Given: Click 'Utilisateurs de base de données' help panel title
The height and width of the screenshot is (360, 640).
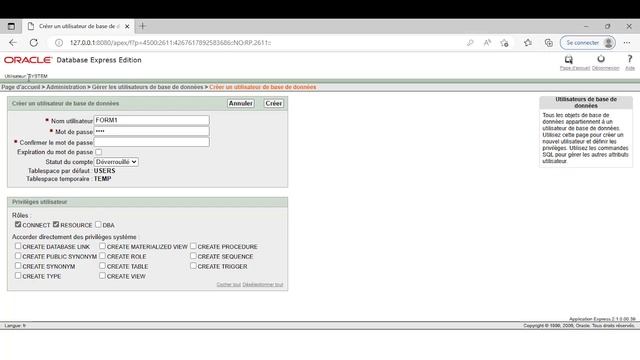Looking at the screenshot, I should pos(586,102).
